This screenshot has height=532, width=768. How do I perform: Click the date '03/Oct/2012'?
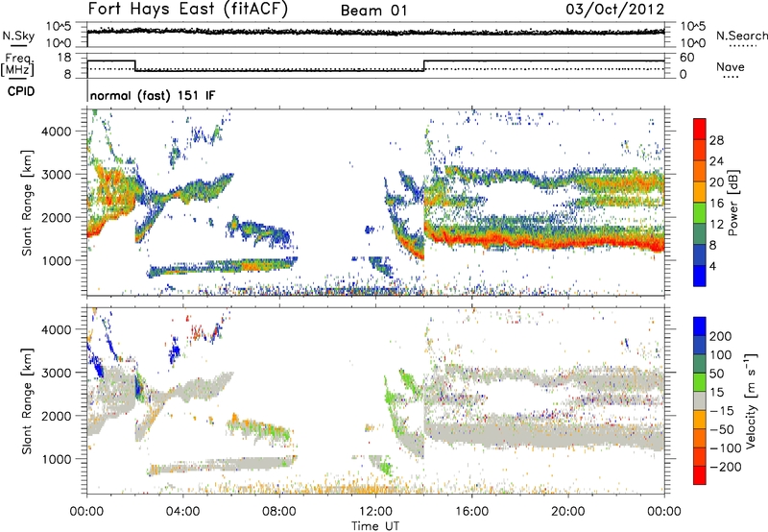click(615, 10)
